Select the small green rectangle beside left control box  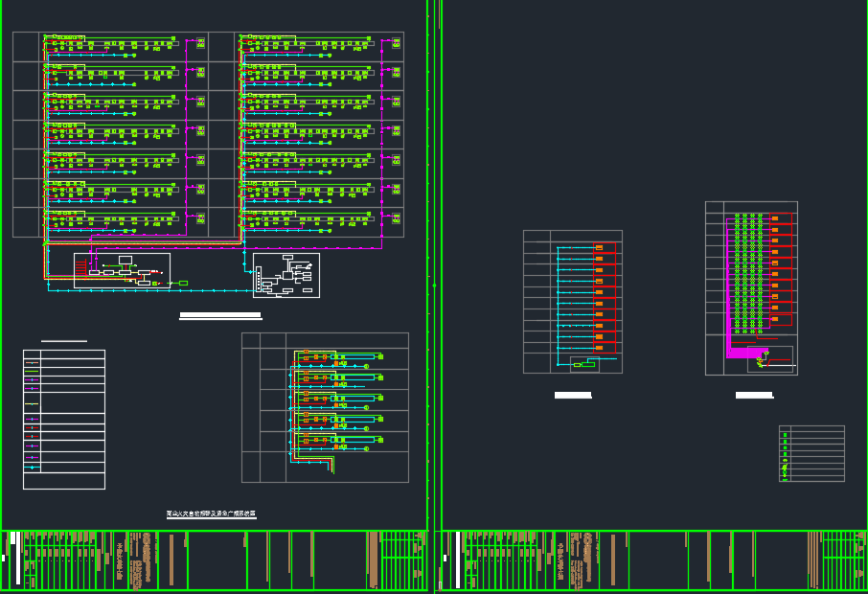(183, 283)
